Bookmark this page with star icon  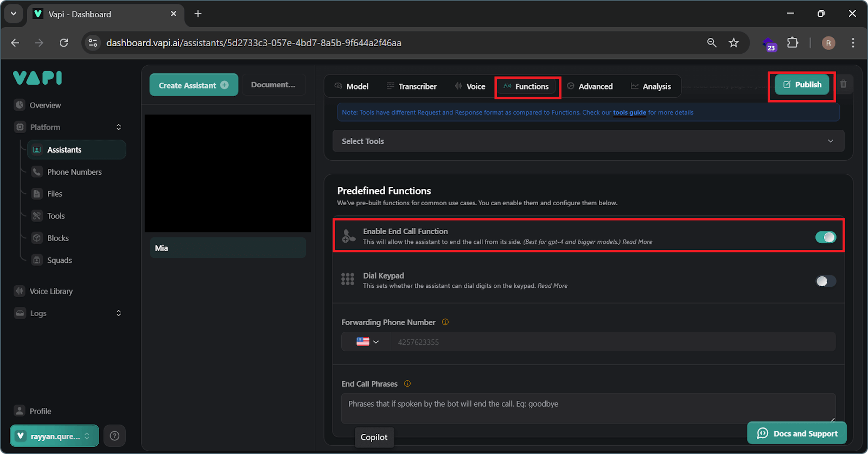pos(733,43)
